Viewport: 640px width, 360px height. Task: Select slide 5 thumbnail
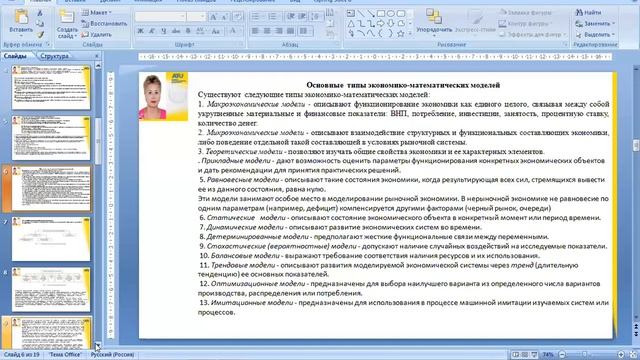pos(51,138)
